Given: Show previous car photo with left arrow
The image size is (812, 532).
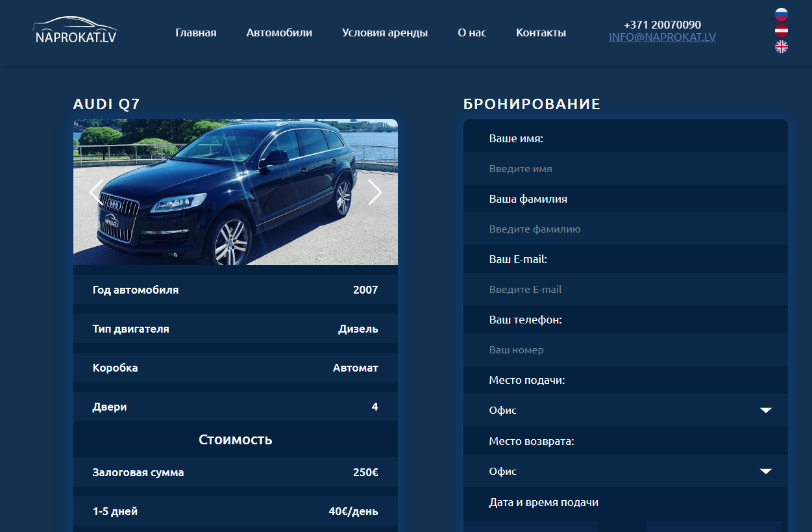Looking at the screenshot, I should click(x=96, y=192).
